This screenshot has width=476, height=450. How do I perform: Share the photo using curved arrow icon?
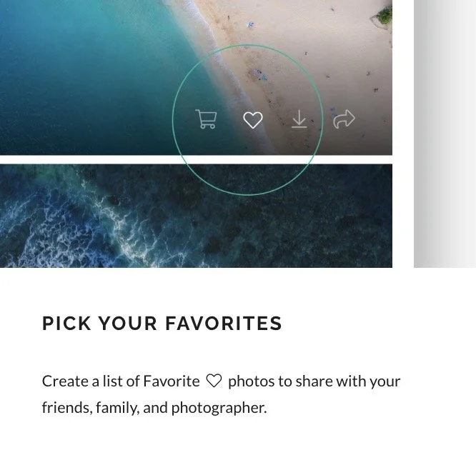coord(344,119)
